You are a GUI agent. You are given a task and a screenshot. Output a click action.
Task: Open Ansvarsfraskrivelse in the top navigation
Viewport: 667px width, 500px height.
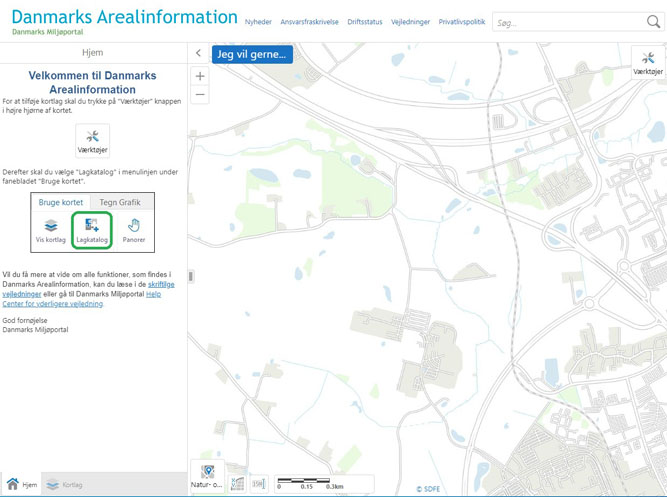coord(308,22)
